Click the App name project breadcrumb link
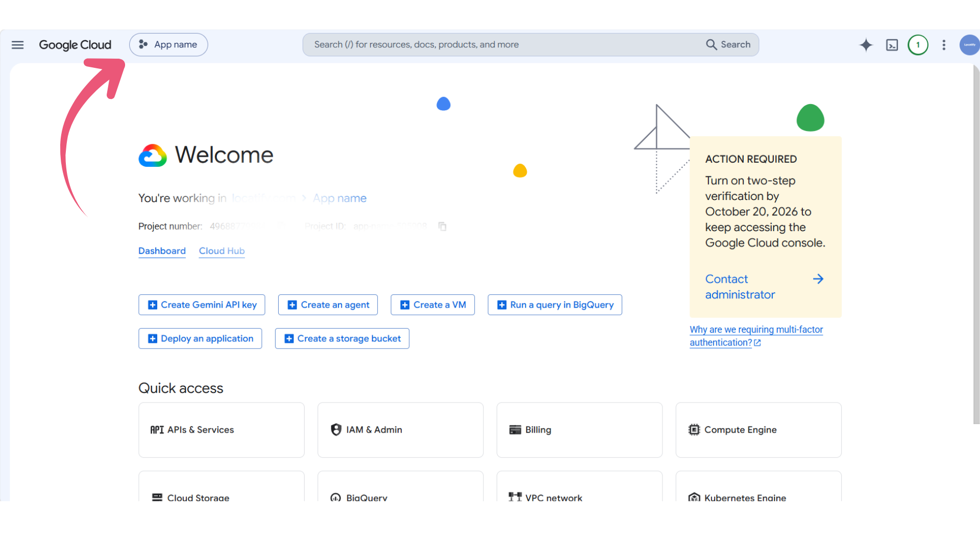 click(339, 198)
